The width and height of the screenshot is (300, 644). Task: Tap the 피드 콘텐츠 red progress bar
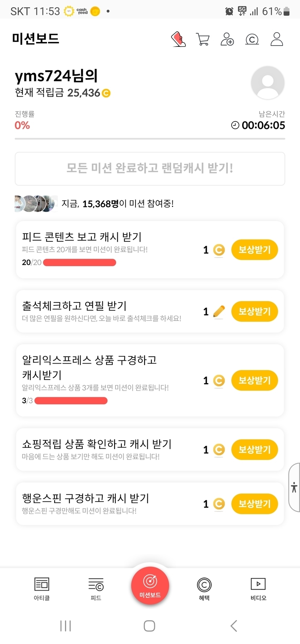(x=80, y=263)
